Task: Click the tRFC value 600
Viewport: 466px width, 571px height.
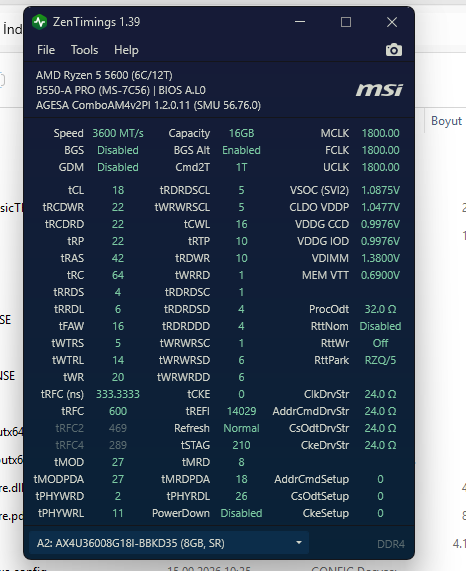Action: pyautogui.click(x=118, y=411)
